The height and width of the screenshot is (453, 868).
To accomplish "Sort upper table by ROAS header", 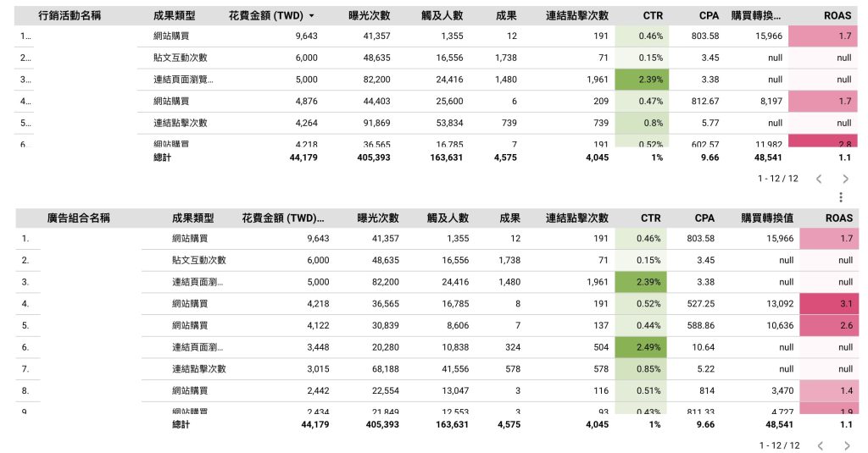I will point(837,15).
